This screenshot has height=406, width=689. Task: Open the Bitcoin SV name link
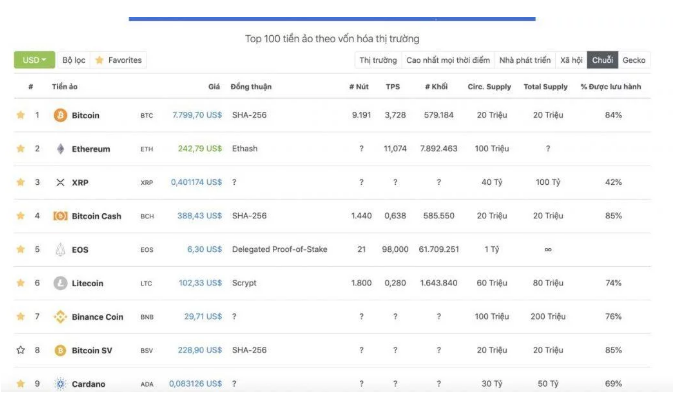coord(92,351)
